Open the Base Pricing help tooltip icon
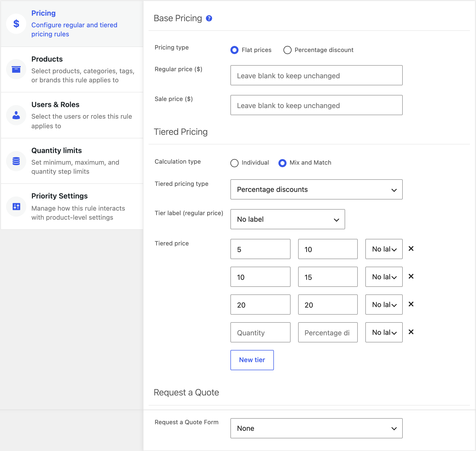The height and width of the screenshot is (451, 476). (x=209, y=18)
